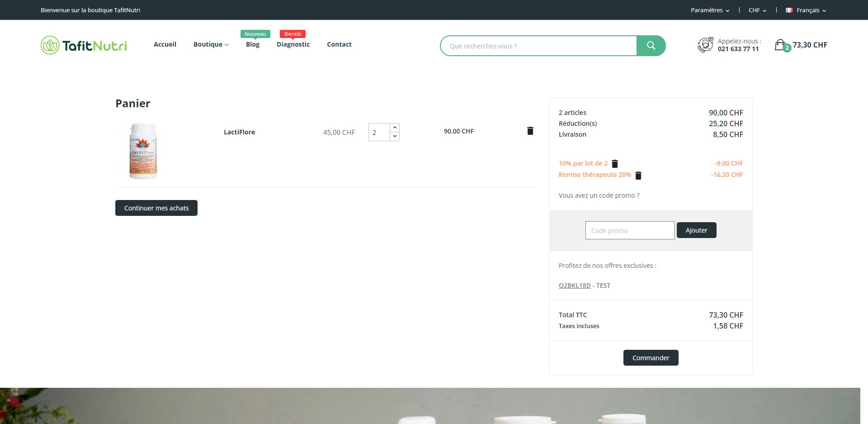Focus the 'Que recherchez-vous ?' search field
Screen dimensions: 868x424
538,46
